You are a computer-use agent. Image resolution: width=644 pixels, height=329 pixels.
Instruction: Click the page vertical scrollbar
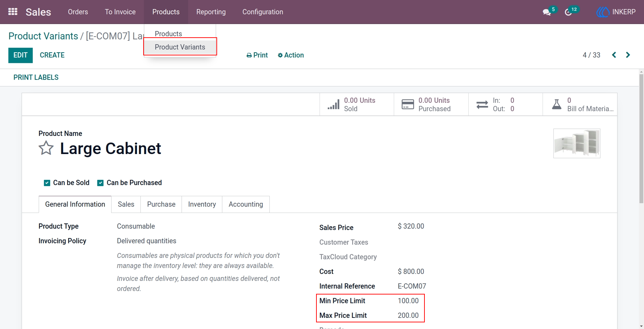(x=641, y=139)
